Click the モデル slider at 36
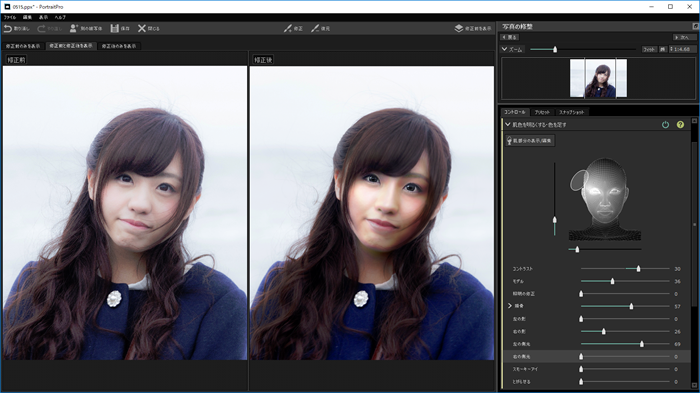Screen dimensions: 700x393 point(625,281)
